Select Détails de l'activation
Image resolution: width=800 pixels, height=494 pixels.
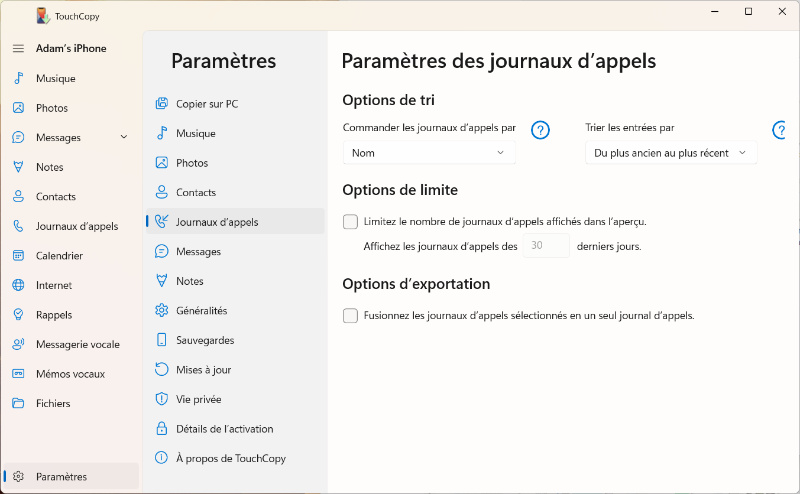(x=225, y=429)
